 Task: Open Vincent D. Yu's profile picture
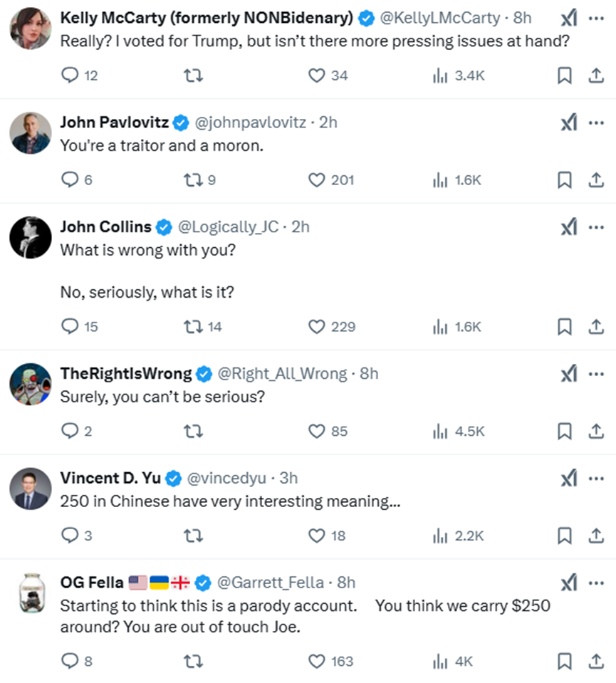click(x=30, y=489)
